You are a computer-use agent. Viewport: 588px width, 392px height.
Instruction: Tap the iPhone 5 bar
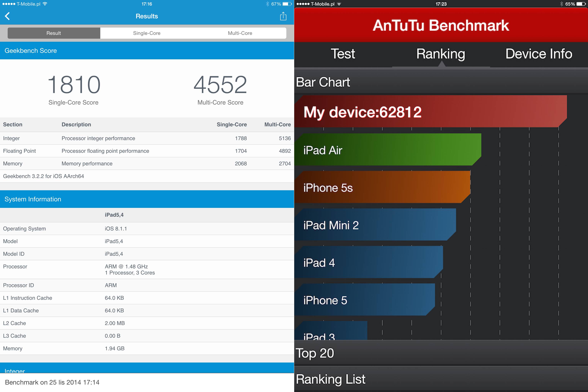pos(364,300)
